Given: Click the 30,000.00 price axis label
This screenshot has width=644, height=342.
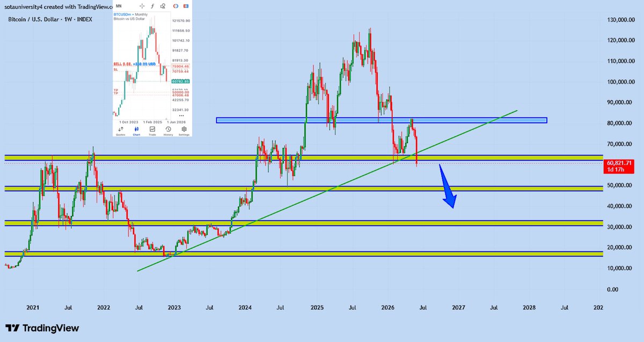Looking at the screenshot, I should [619, 227].
